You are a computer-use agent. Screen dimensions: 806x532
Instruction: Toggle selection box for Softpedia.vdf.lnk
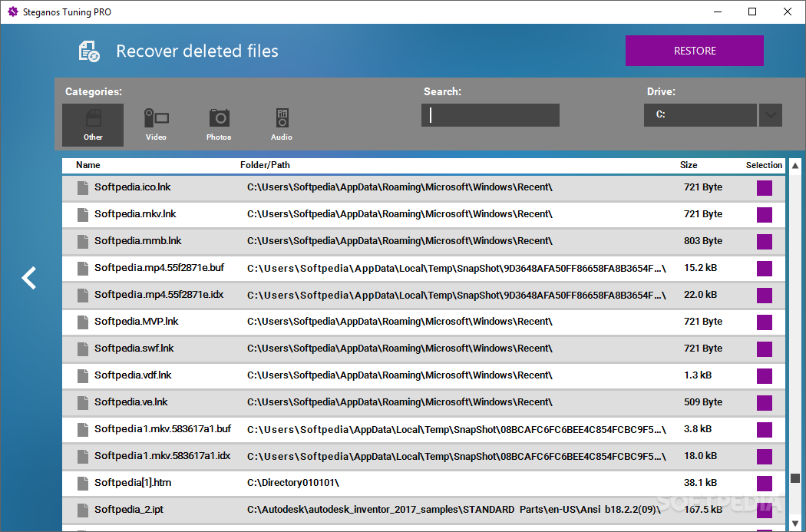point(765,375)
